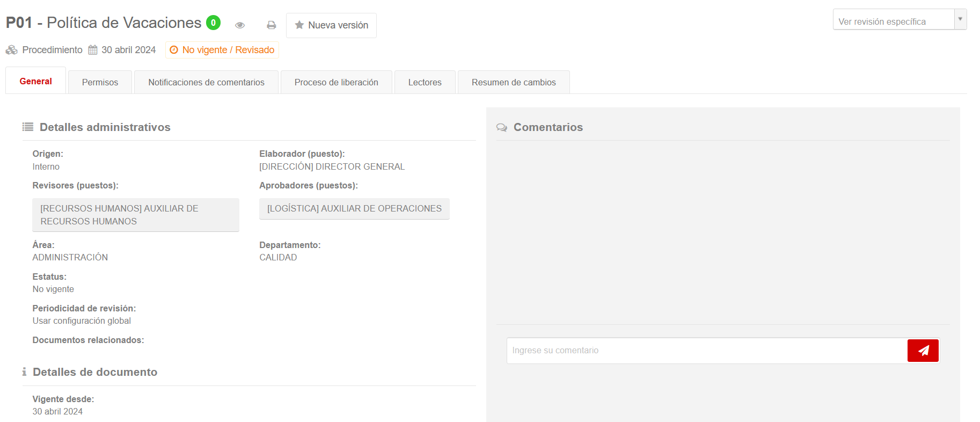The height and width of the screenshot is (422, 980).
Task: Click the Nueva versión button
Action: click(x=331, y=25)
